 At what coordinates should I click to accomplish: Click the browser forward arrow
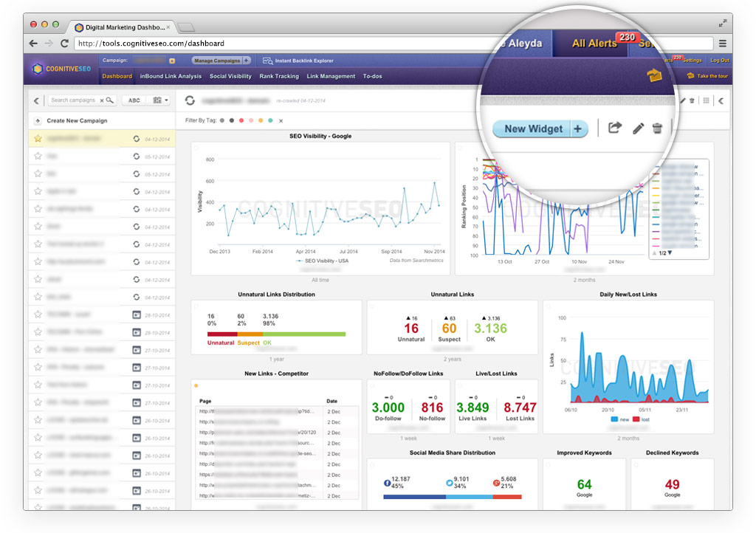(x=49, y=44)
